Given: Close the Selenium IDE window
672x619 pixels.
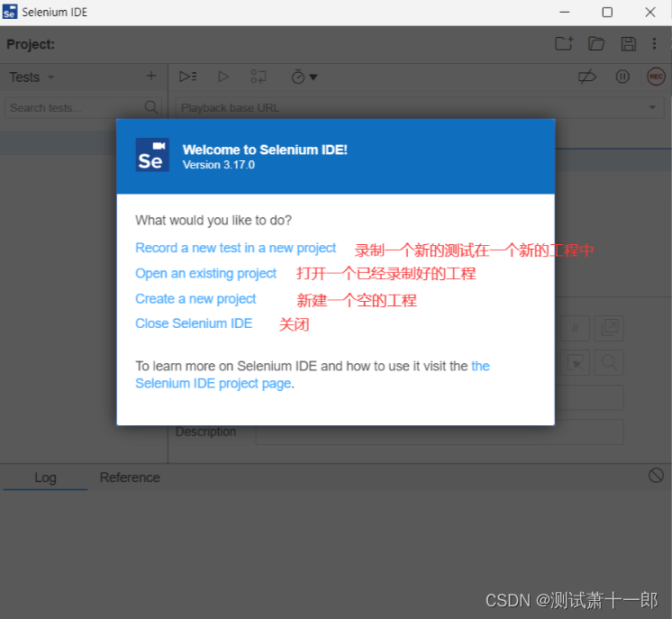Looking at the screenshot, I should (x=650, y=12).
